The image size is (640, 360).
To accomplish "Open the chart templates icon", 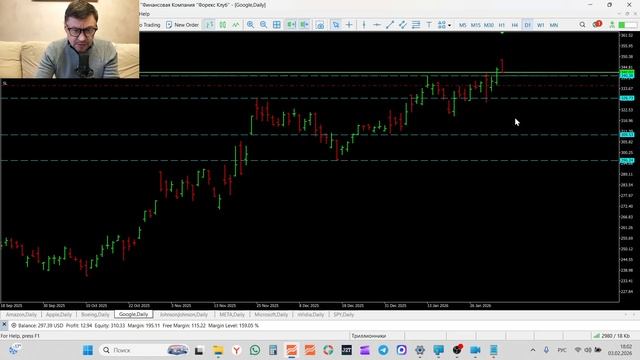I will tap(320, 25).
